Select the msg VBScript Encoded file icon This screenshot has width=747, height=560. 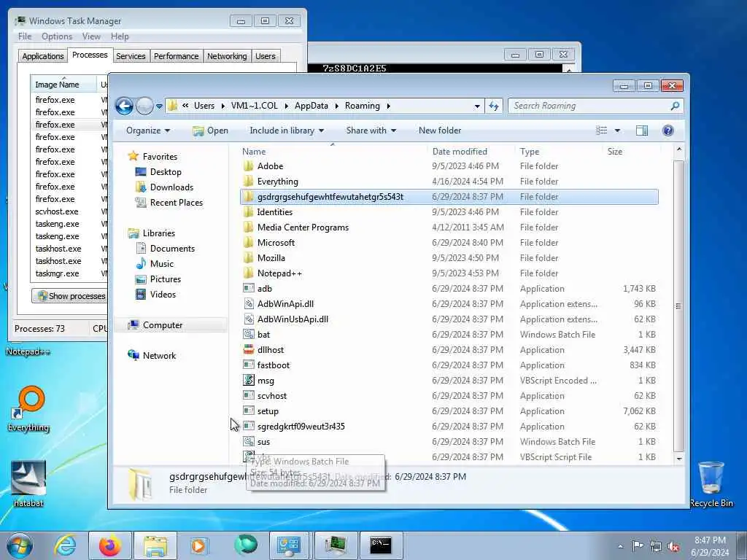(x=248, y=380)
